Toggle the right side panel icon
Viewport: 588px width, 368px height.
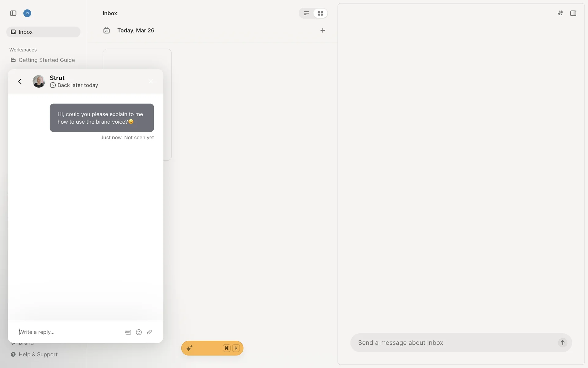pyautogui.click(x=573, y=13)
